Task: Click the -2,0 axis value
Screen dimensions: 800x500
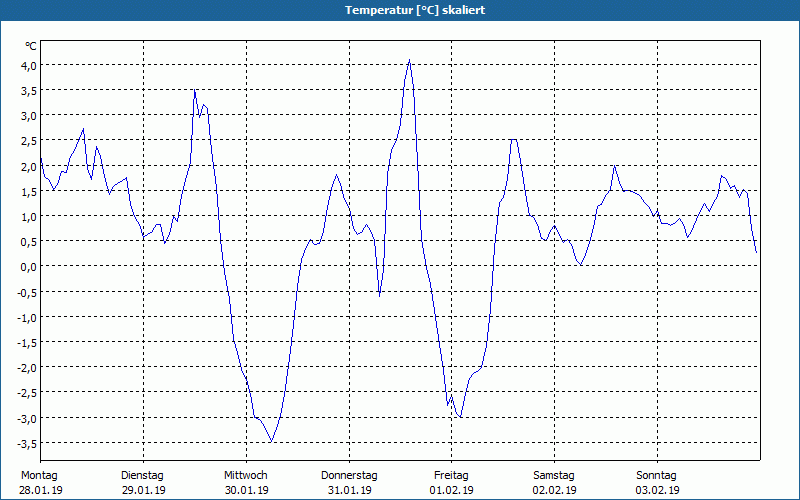Action: [27, 368]
